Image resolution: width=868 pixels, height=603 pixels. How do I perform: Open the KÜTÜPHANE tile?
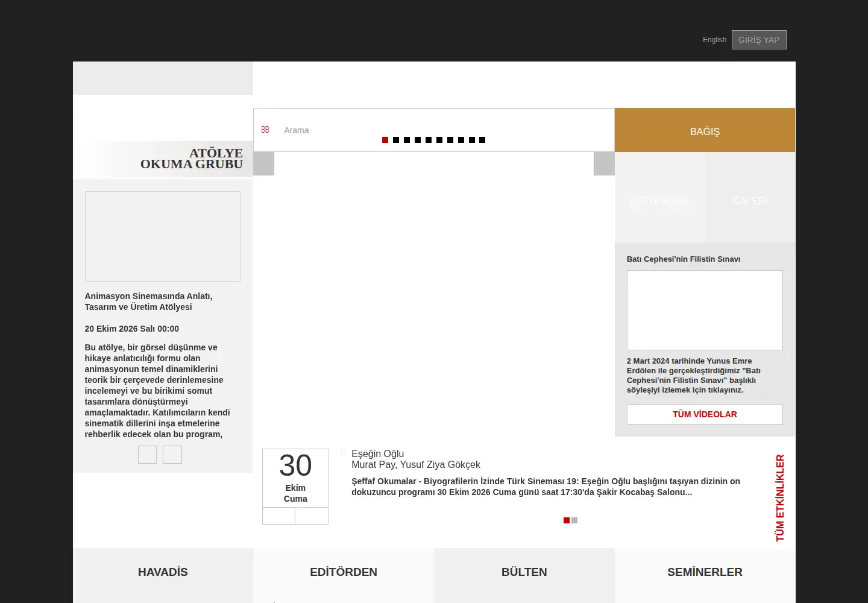click(660, 197)
